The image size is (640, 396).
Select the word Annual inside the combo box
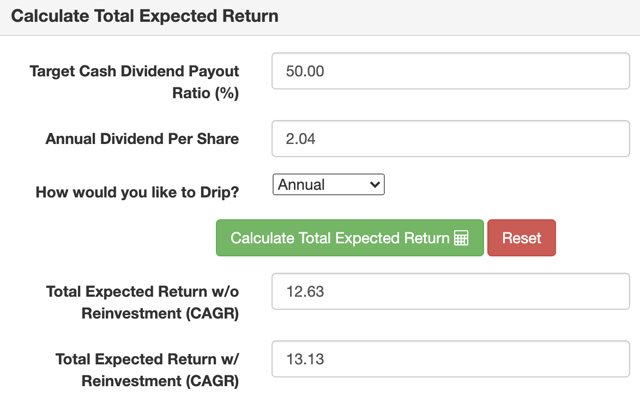click(x=301, y=185)
